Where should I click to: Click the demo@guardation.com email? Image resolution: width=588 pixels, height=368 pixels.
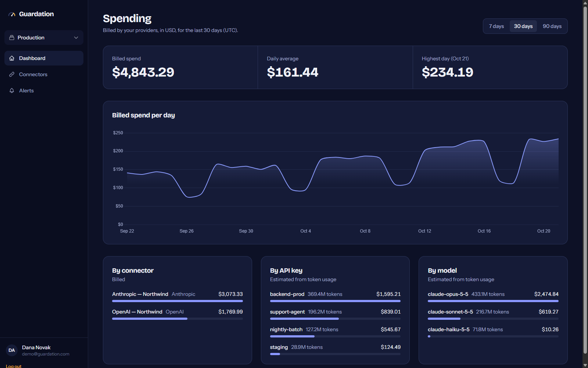point(46,354)
